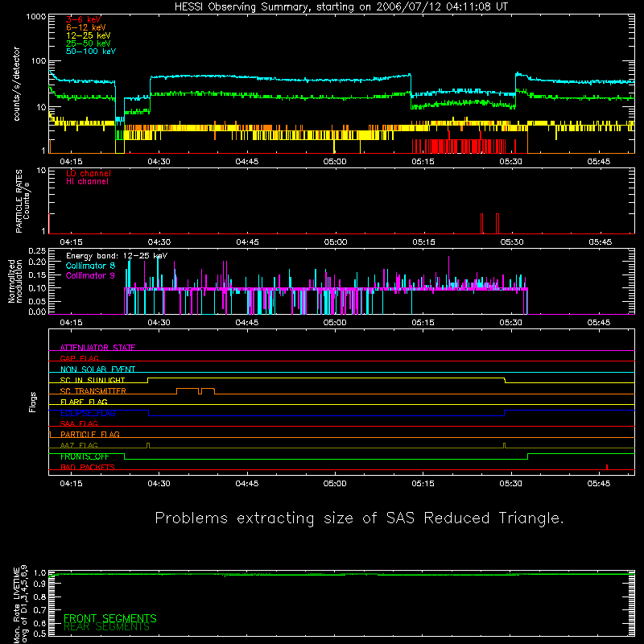Click the 'Collimator 9' legend label
Viewport: 644px width, 644px height.
(90, 275)
